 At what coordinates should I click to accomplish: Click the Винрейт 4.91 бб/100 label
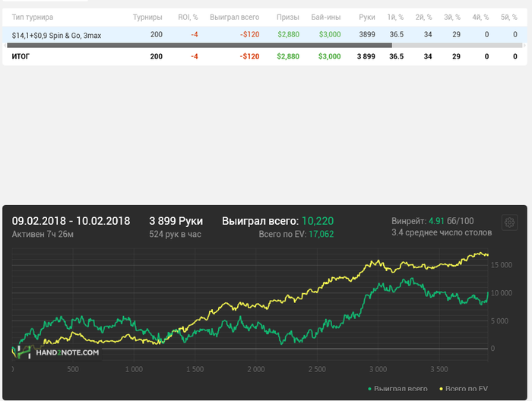coord(432,221)
